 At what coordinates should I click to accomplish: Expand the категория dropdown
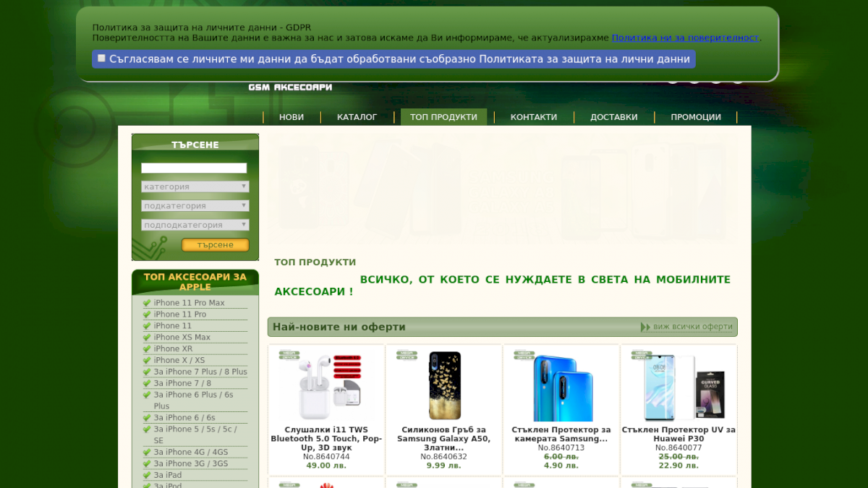[195, 187]
